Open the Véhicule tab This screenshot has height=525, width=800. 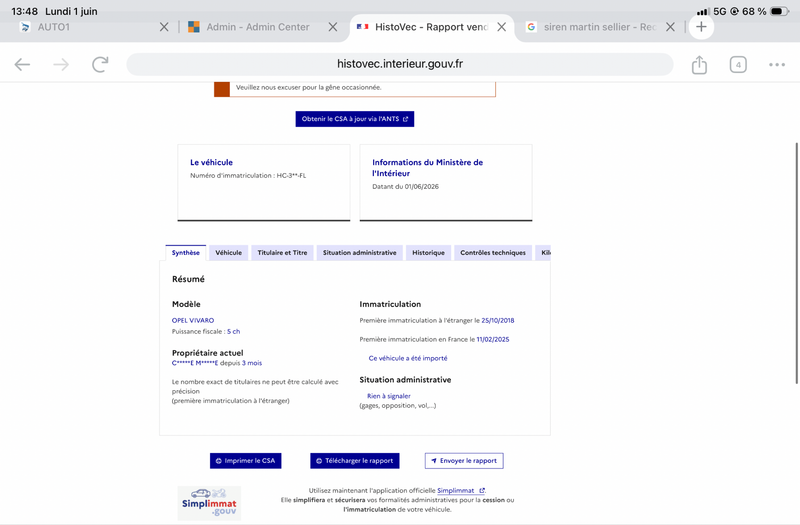coord(229,253)
